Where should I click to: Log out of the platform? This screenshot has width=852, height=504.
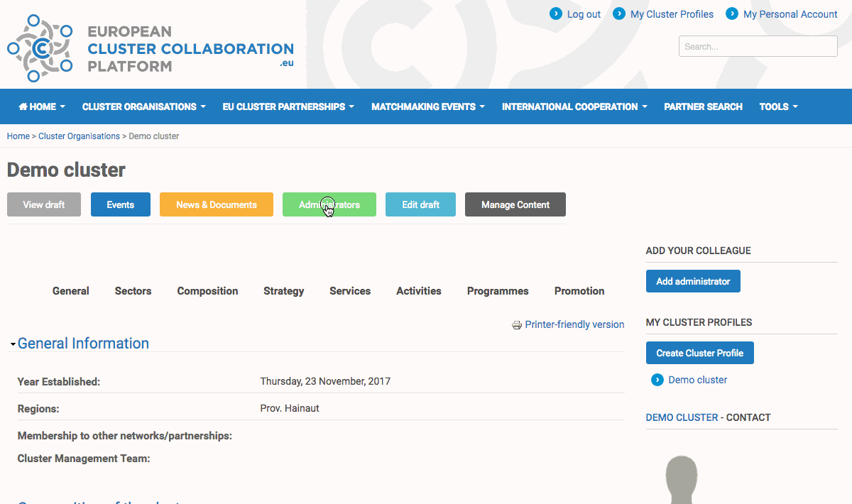pyautogui.click(x=584, y=14)
